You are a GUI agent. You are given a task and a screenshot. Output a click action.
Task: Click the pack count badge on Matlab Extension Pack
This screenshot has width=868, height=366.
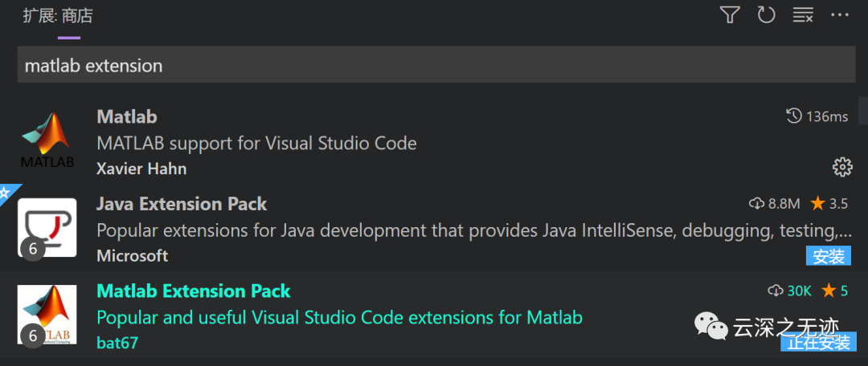coord(33,335)
